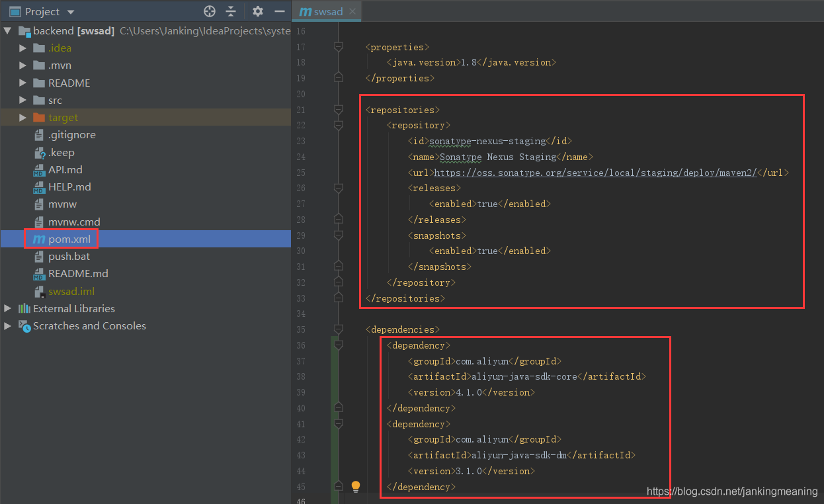Image resolution: width=824 pixels, height=504 pixels.
Task: Switch to the swsad editor tab
Action: pyautogui.click(x=327, y=11)
